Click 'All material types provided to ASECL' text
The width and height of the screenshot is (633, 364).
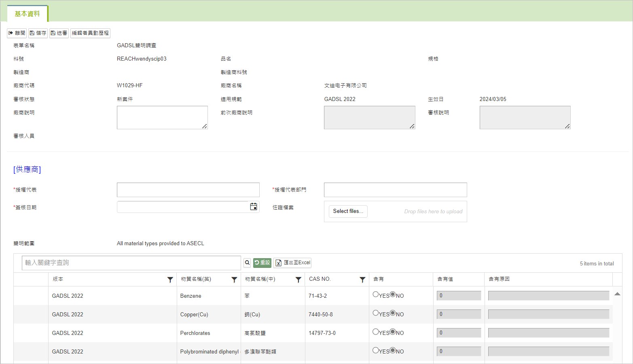point(160,243)
